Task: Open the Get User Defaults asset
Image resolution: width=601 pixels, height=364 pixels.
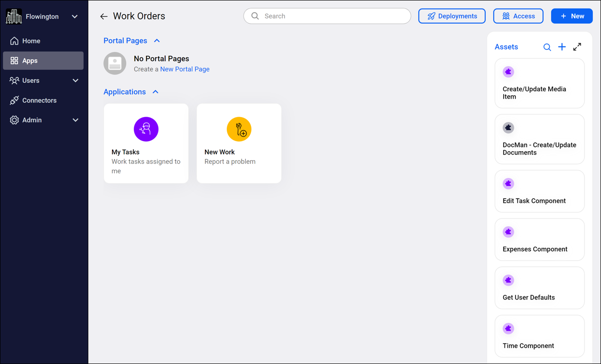Action: (539, 288)
